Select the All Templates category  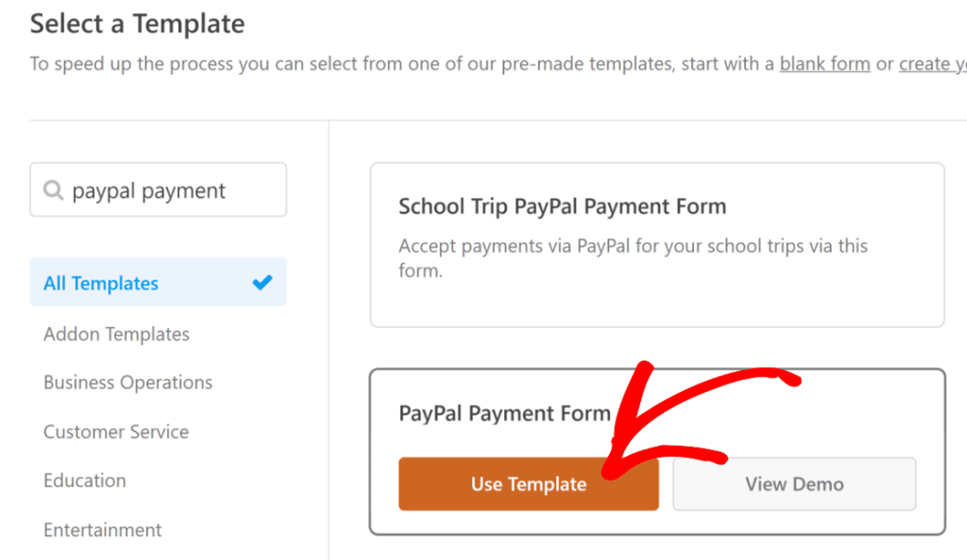pos(100,281)
